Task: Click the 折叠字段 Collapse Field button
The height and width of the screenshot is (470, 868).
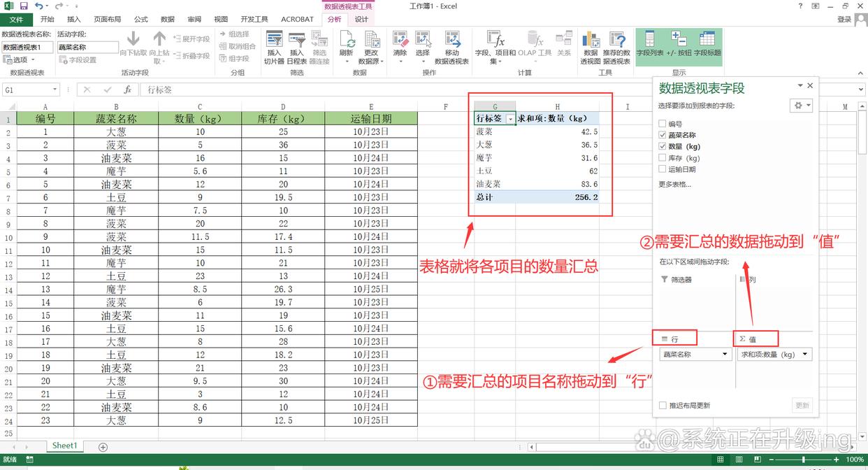Action: point(191,55)
